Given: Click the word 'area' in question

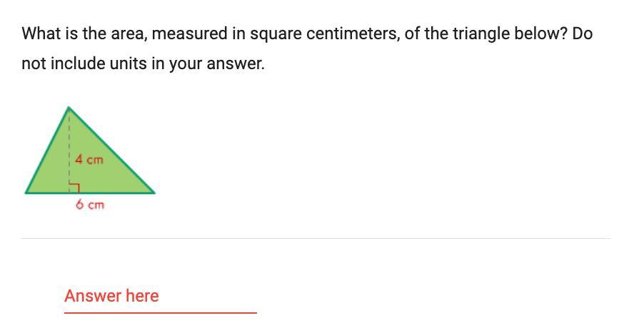Looking at the screenshot, I should [x=129, y=34].
